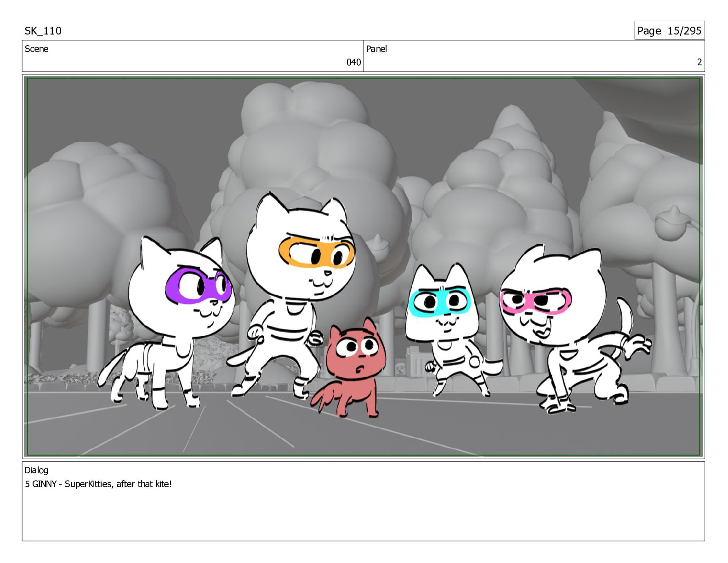Image resolution: width=728 pixels, height=563 pixels.
Task: Select the Dialog label
Action: click(x=36, y=470)
